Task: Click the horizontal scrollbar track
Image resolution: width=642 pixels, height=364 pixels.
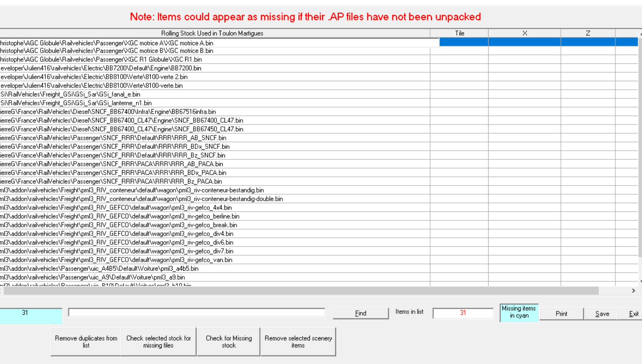Action: point(301,290)
